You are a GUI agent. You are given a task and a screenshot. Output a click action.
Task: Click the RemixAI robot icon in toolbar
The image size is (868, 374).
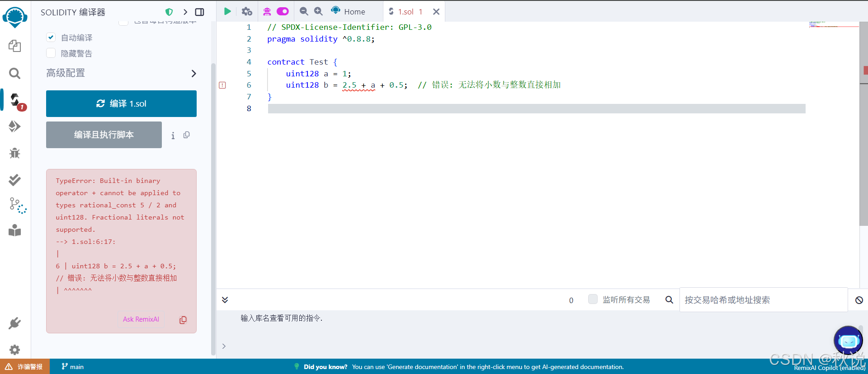click(x=267, y=11)
